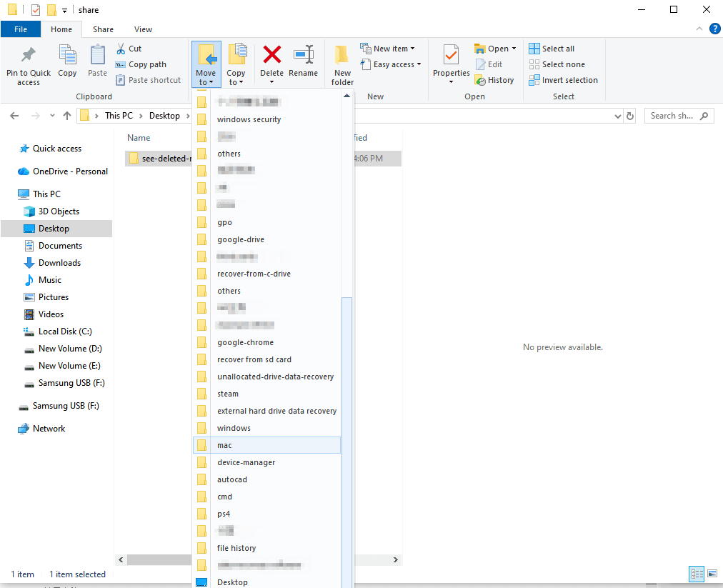Open the History option in ribbon

pyautogui.click(x=494, y=80)
